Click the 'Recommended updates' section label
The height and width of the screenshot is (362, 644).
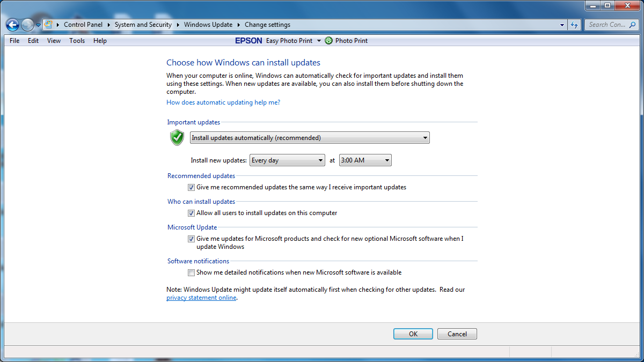[201, 176]
